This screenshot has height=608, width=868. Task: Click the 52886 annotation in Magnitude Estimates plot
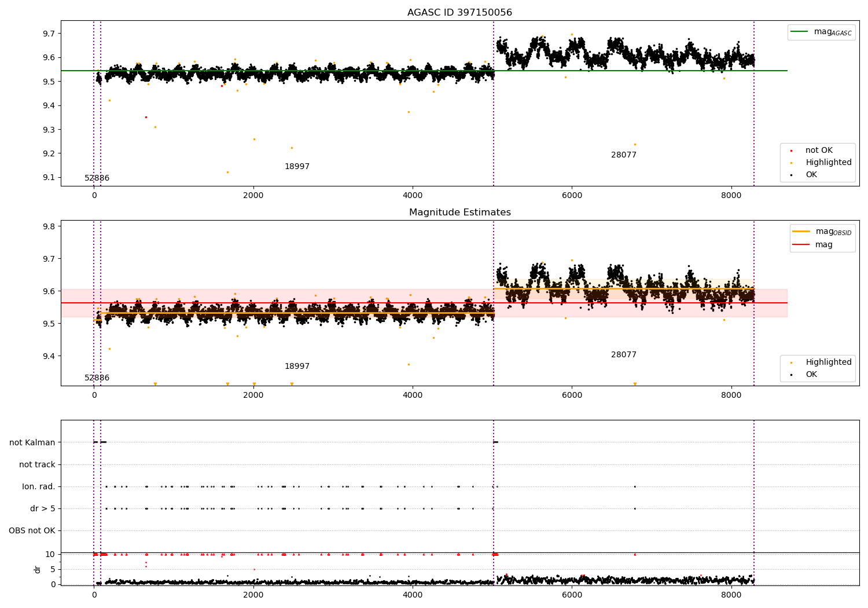(97, 378)
